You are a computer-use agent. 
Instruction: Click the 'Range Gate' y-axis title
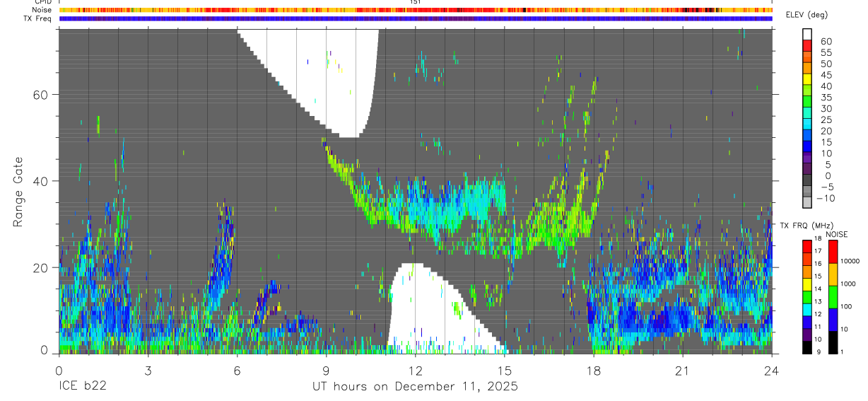click(18, 192)
